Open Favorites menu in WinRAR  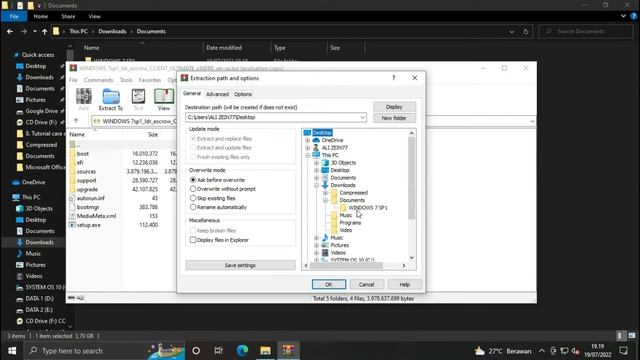click(150, 80)
